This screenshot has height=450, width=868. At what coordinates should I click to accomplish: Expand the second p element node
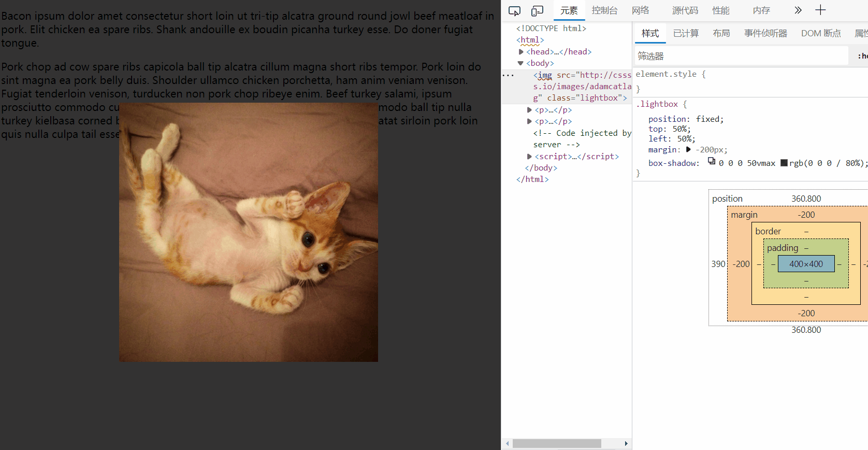point(529,121)
